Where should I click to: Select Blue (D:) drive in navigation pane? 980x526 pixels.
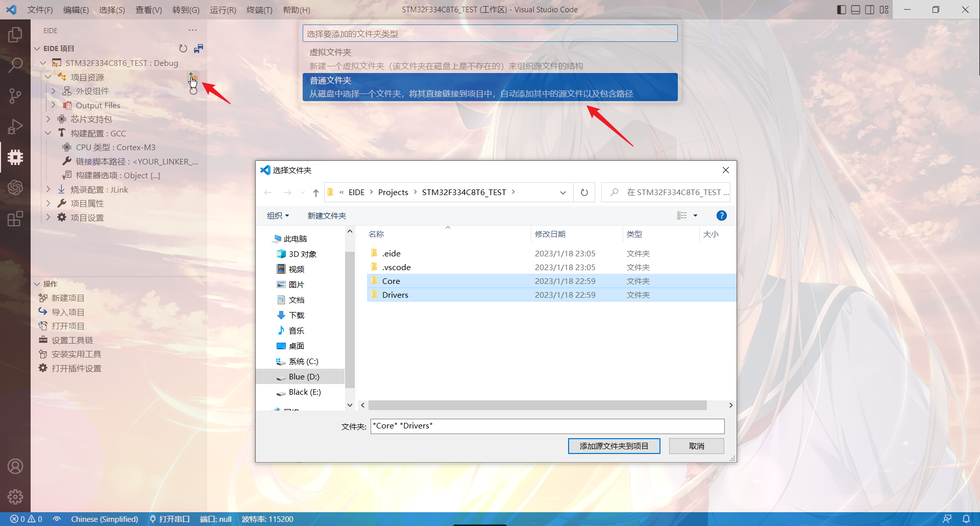click(300, 377)
